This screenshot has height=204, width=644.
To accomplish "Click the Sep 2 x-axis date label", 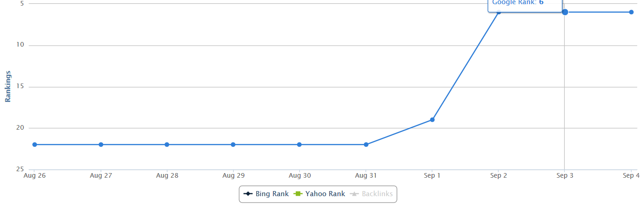I will pos(498,175).
